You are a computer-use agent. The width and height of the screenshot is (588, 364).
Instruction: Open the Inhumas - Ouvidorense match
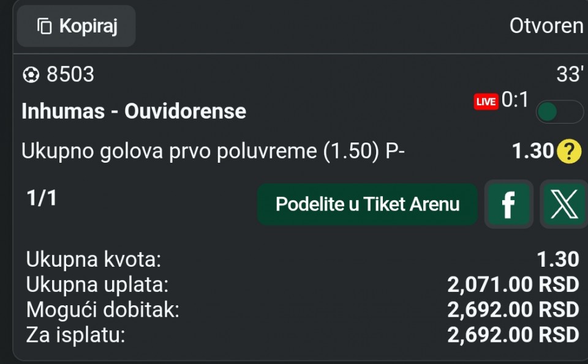[134, 111]
